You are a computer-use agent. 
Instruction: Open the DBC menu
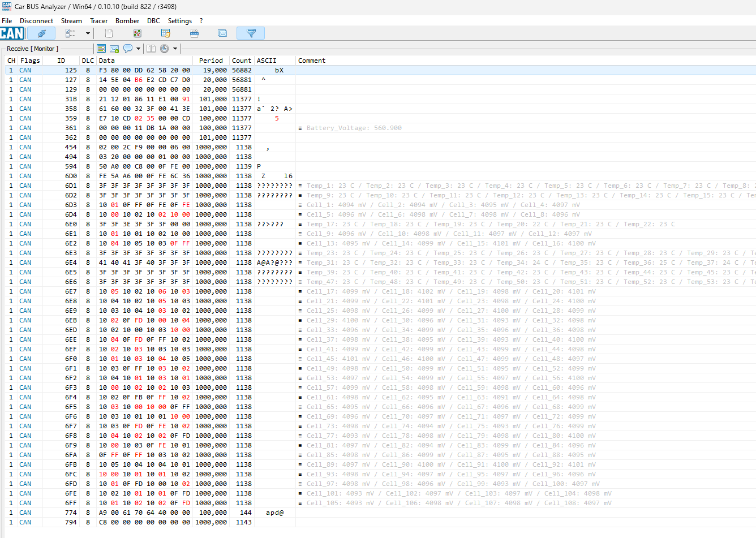point(153,21)
